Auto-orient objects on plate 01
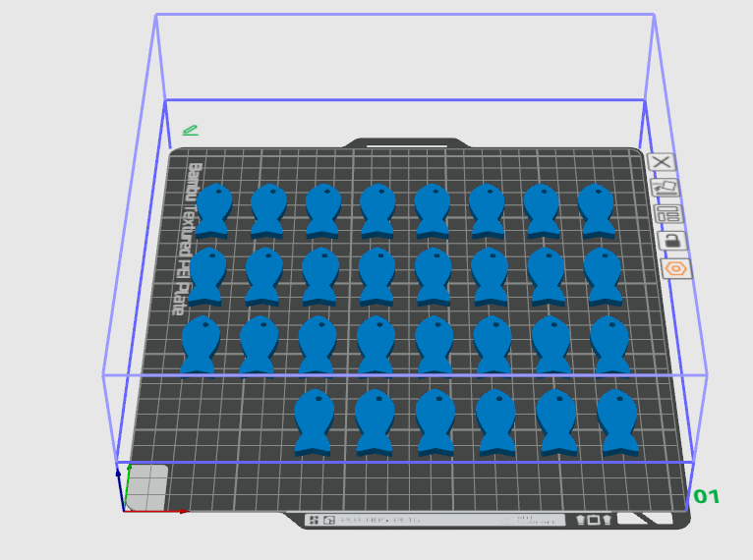Viewport: 753px width, 560px height. pyautogui.click(x=666, y=188)
